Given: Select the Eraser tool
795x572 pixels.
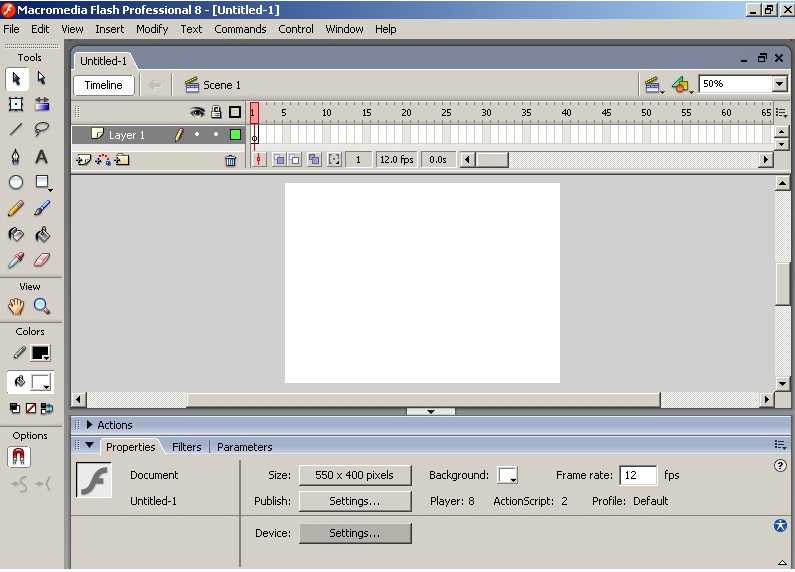Looking at the screenshot, I should (x=42, y=260).
